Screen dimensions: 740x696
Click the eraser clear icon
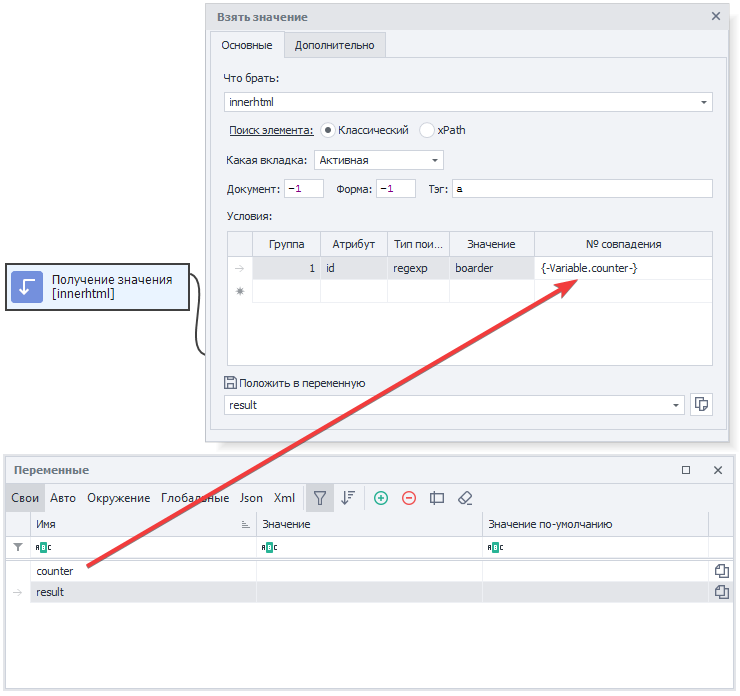tap(464, 498)
